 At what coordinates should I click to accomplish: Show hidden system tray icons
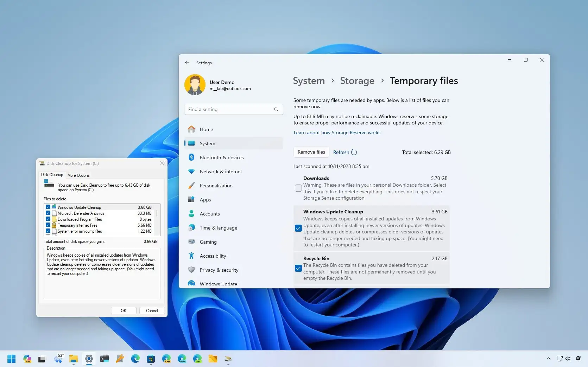pos(549,359)
